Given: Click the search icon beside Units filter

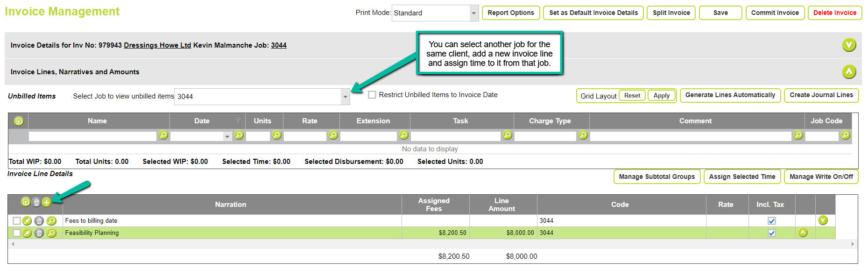Looking at the screenshot, I should tap(276, 135).
